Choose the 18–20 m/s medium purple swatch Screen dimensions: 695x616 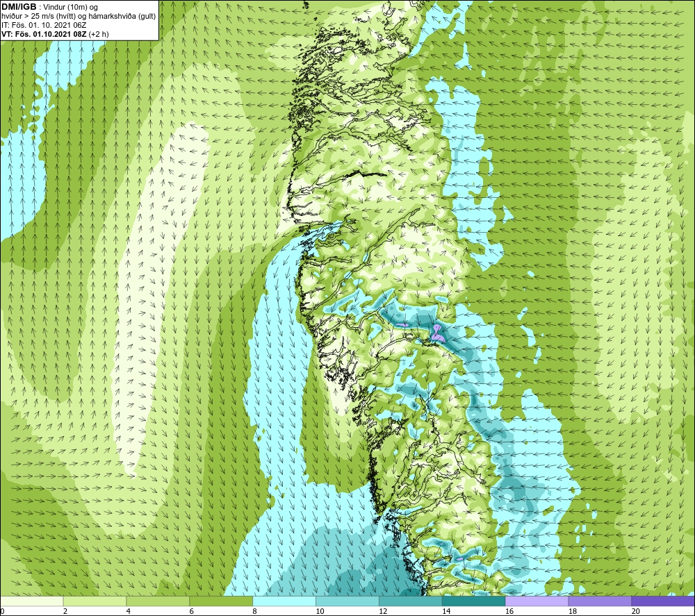pos(600,601)
